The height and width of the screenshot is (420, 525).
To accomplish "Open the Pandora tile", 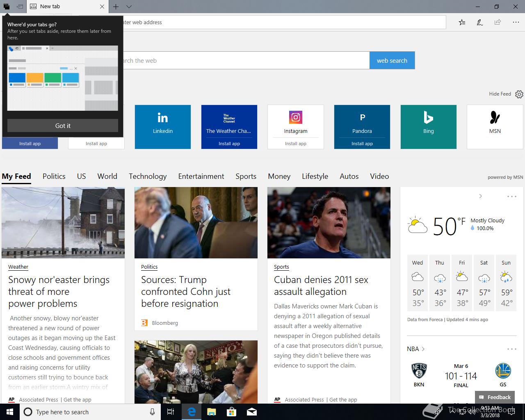I will tap(362, 122).
